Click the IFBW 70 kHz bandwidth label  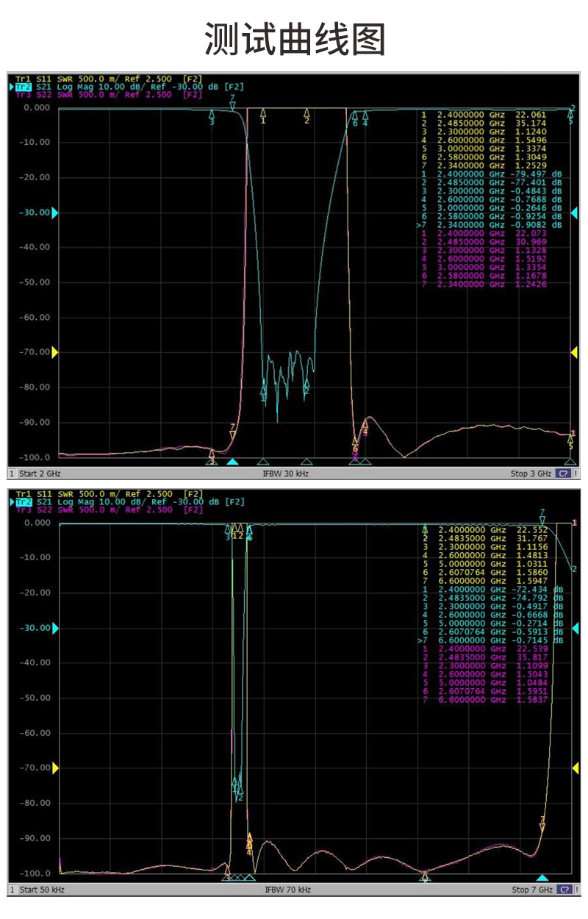click(x=287, y=890)
